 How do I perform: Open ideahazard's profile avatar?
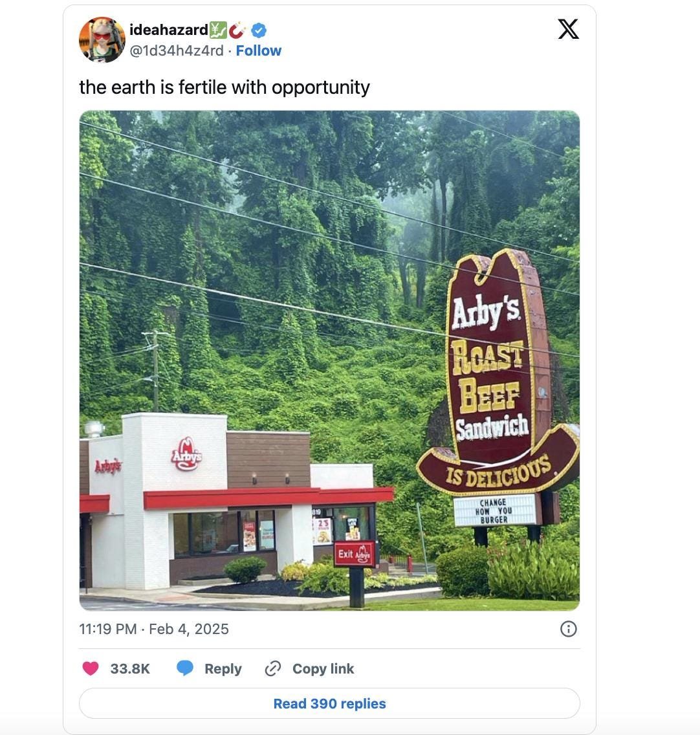[102, 40]
